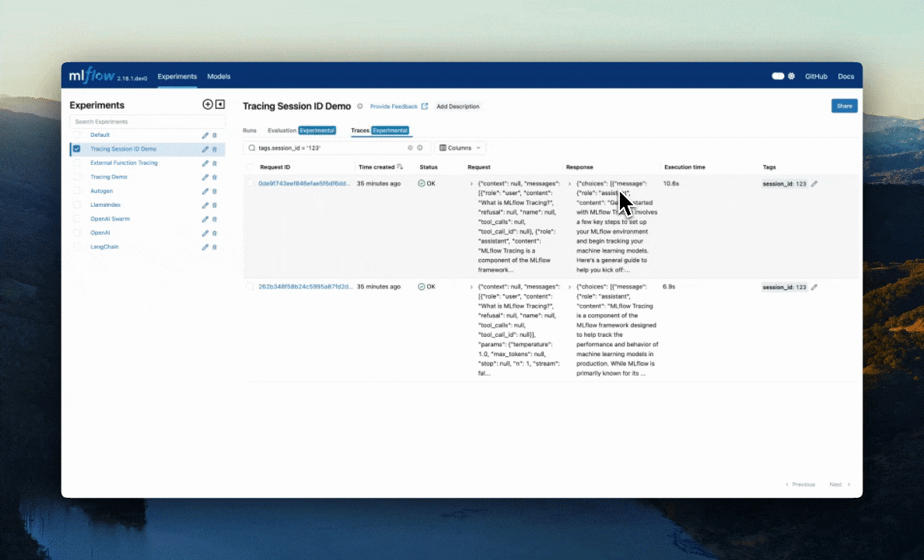Sort by Time created column
Viewport: 924px width, 560px height.
tap(380, 166)
